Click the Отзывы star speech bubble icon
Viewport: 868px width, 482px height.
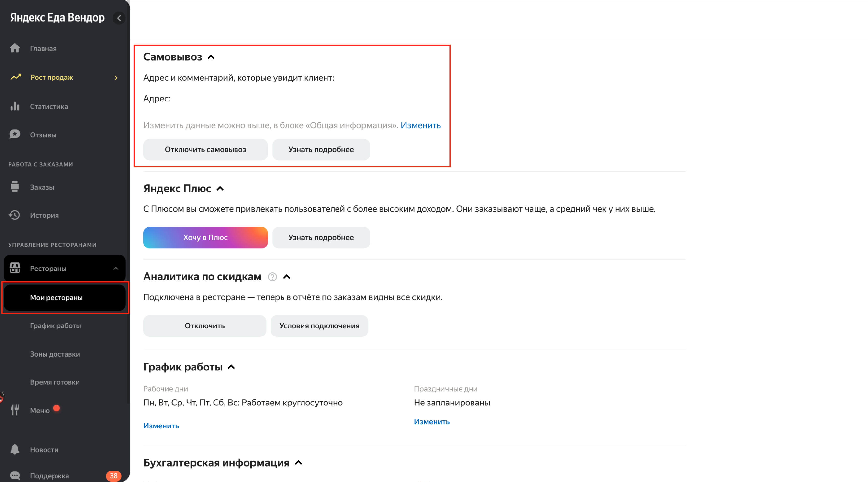[15, 135]
